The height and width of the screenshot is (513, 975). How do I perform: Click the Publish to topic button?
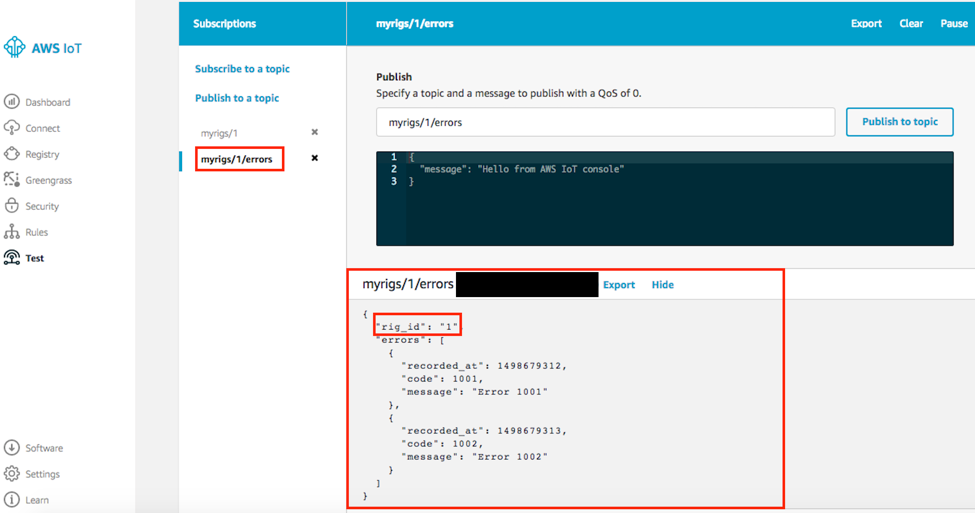[900, 122]
